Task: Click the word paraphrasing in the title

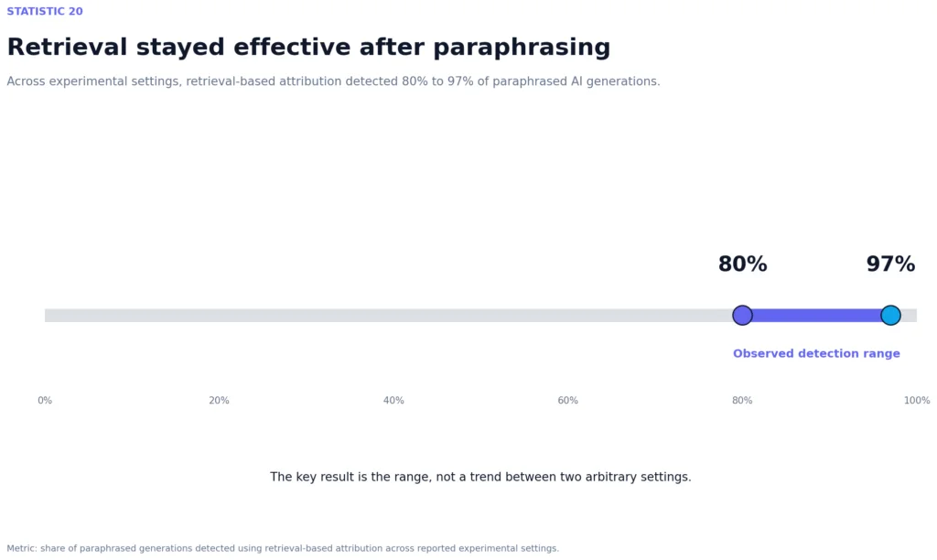Action: 522,48
